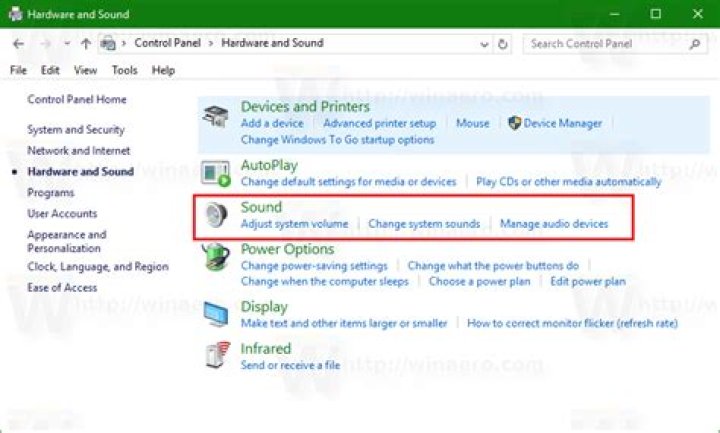
Task: Click the title bar Hardware and Sound icon
Action: point(15,14)
